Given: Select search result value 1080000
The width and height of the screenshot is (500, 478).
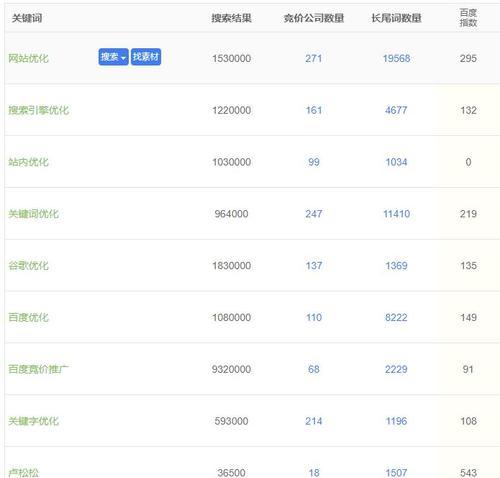Looking at the screenshot, I should [x=232, y=317].
